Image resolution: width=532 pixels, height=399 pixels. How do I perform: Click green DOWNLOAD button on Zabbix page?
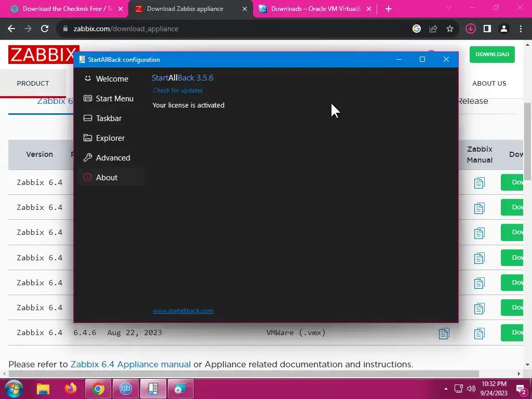tap(492, 54)
